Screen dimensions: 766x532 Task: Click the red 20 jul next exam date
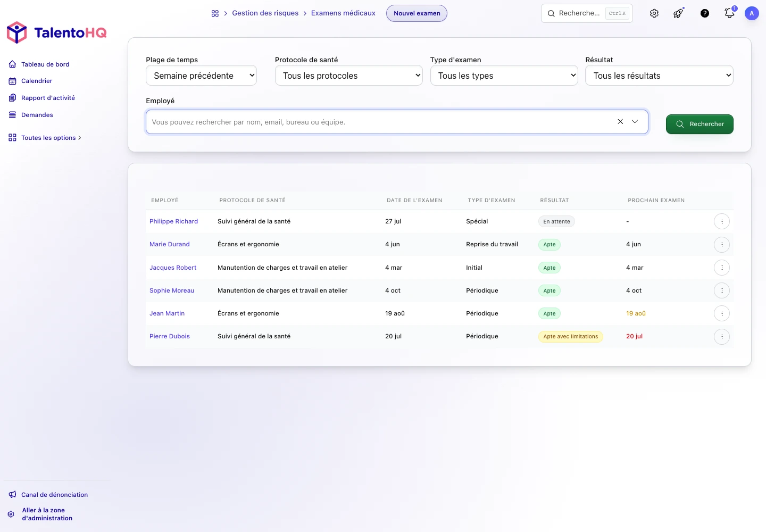635,336
